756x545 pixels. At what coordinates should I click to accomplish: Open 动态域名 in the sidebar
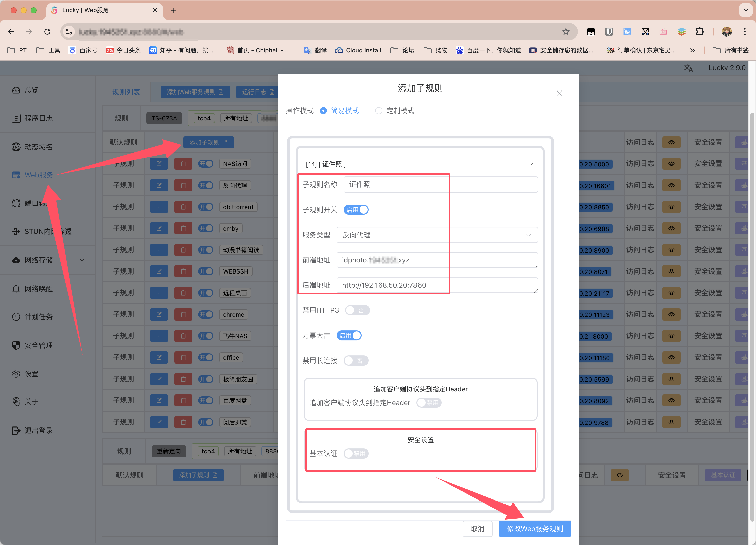click(x=39, y=147)
